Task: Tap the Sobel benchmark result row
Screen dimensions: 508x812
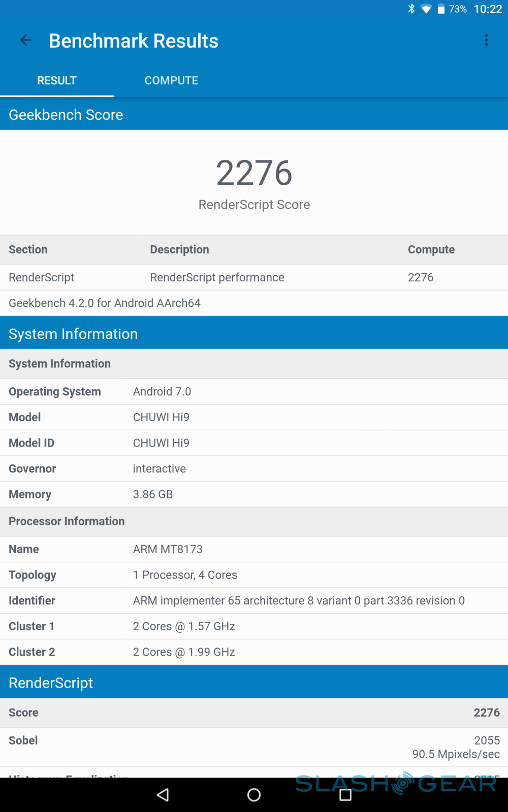Action: [254, 747]
